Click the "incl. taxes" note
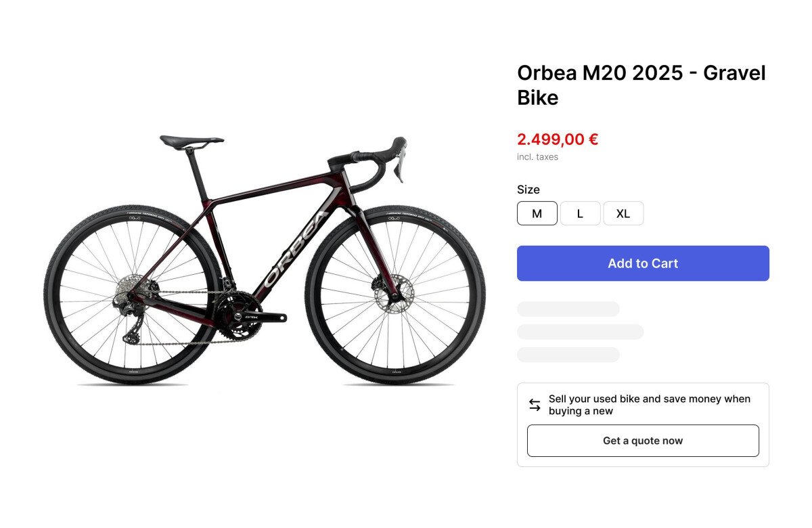 point(537,157)
